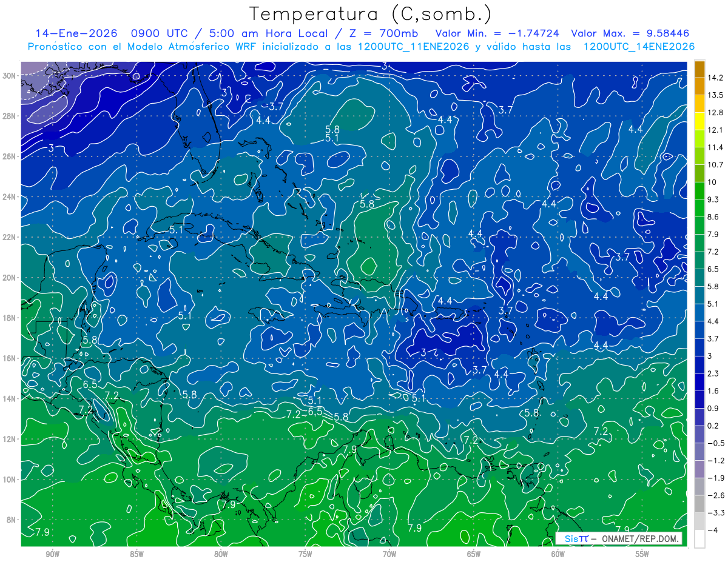728x562 pixels.
Task: Pick the gray swatch between -2.6 and -3.3
Action: (x=699, y=504)
